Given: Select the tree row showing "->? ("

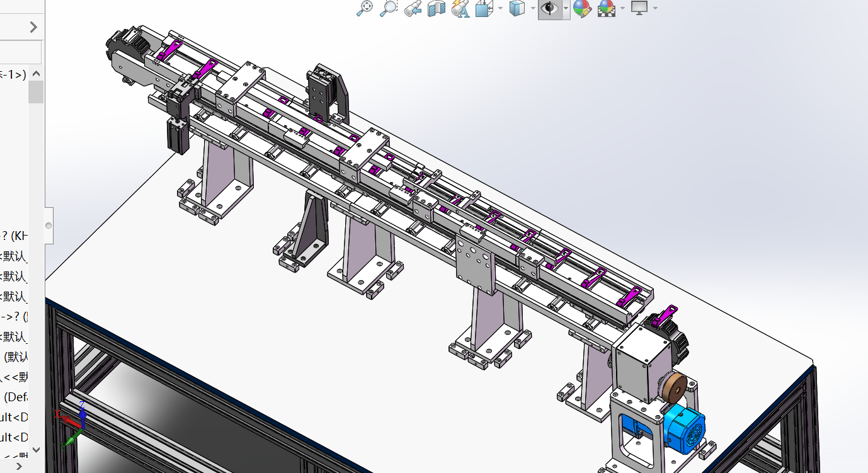Looking at the screenshot, I should click(14, 316).
